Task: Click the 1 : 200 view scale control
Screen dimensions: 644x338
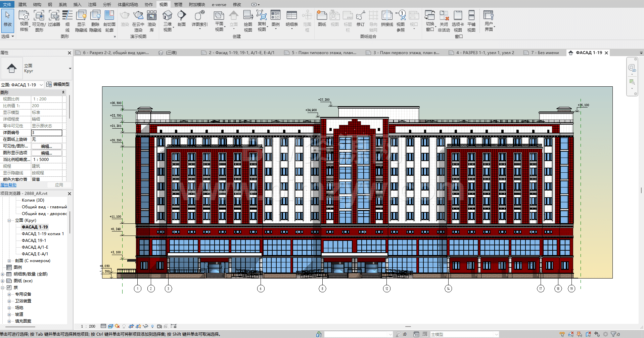Action: [x=88, y=326]
